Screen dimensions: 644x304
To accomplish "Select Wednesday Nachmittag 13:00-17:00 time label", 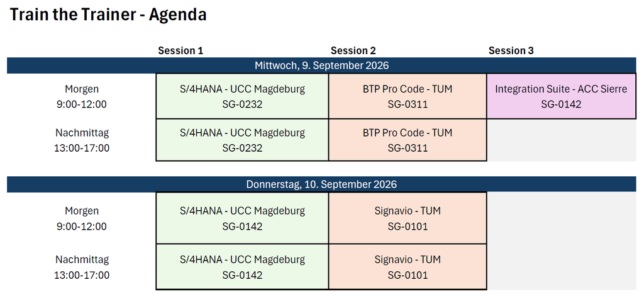I will click(x=82, y=140).
